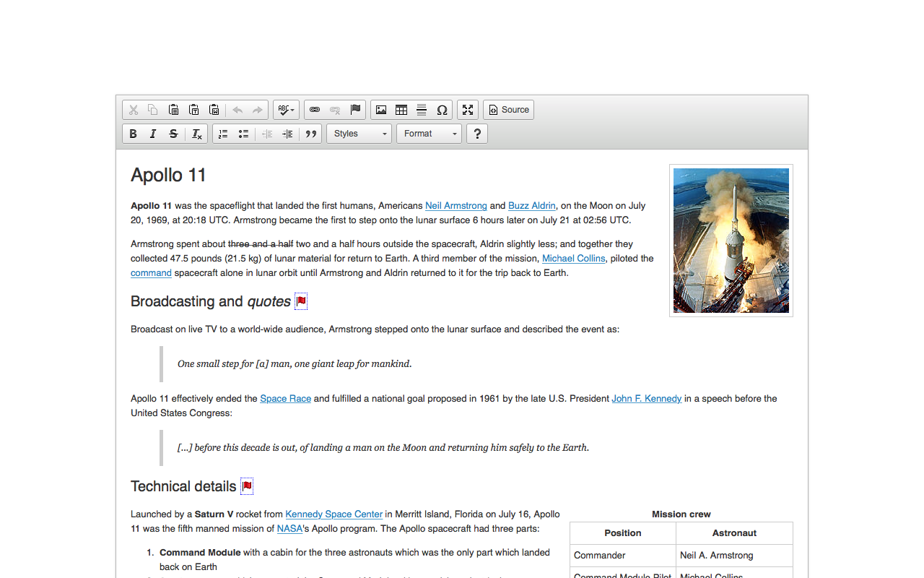Open the special character Omega icon
Image resolution: width=924 pixels, height=578 pixels.
tap(442, 110)
